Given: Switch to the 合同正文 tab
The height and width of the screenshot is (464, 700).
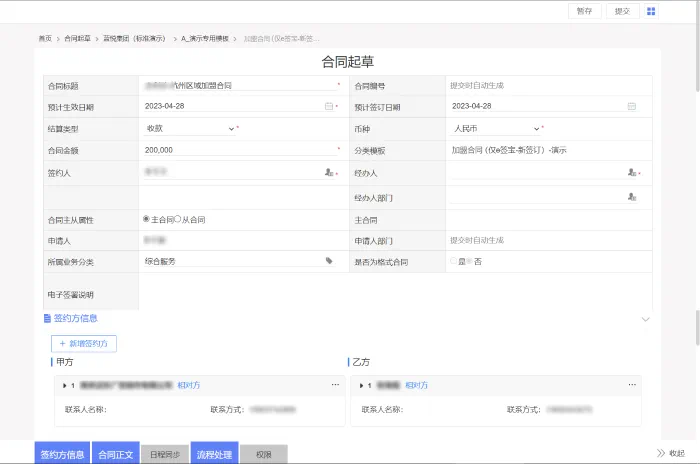Looking at the screenshot, I should pyautogui.click(x=115, y=454).
